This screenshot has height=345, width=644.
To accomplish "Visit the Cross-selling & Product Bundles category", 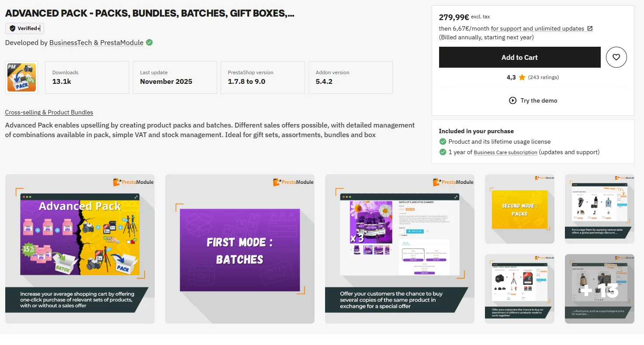I will (49, 112).
